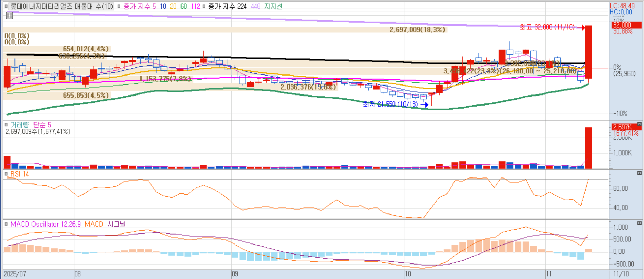This screenshot has width=644, height=279.
Task: Select the orange 20 moving average label
Action: coord(173,6)
